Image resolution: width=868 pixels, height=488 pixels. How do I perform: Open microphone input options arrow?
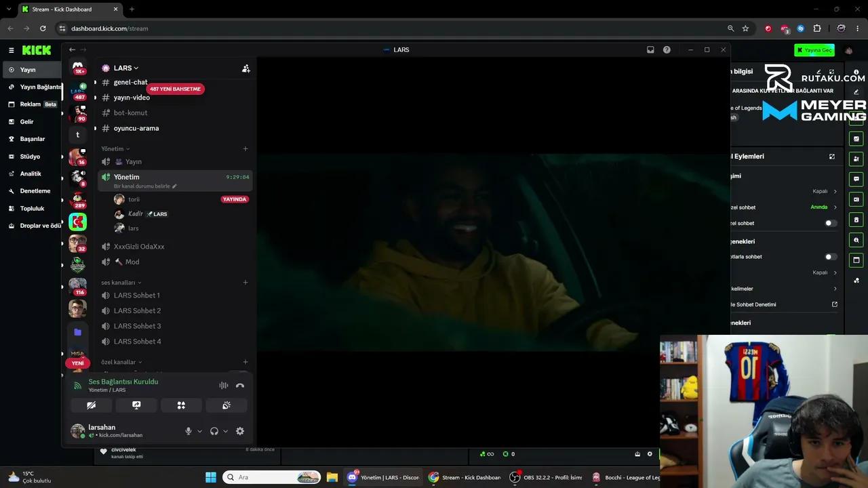(x=199, y=431)
